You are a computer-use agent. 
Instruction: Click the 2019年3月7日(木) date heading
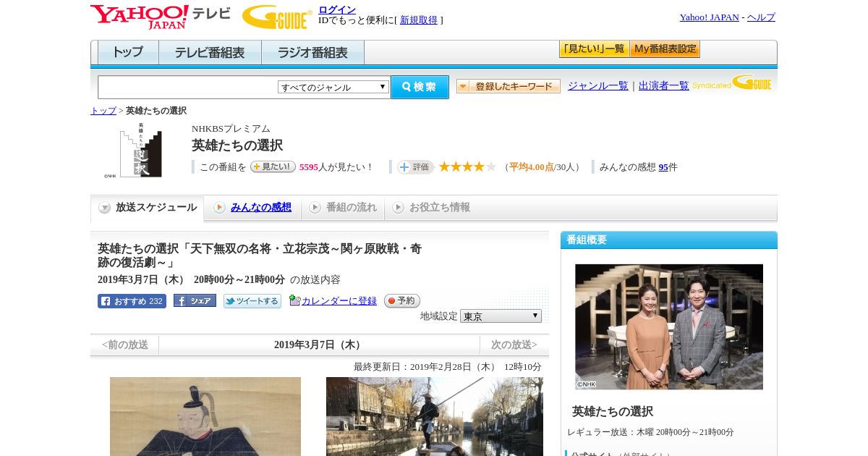tap(319, 345)
